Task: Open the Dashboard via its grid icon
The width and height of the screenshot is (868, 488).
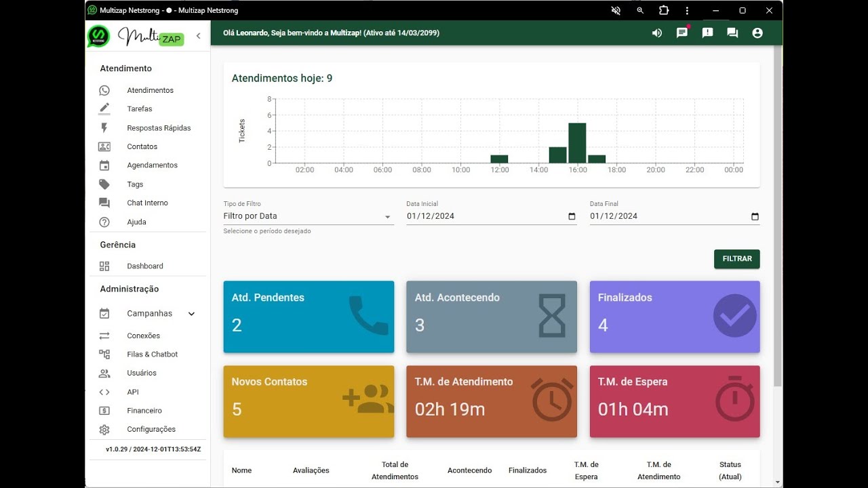Action: 104,266
